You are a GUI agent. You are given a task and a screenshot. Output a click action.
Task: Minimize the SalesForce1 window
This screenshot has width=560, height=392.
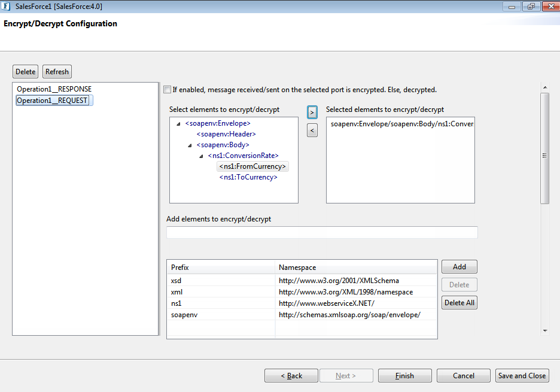[512, 7]
